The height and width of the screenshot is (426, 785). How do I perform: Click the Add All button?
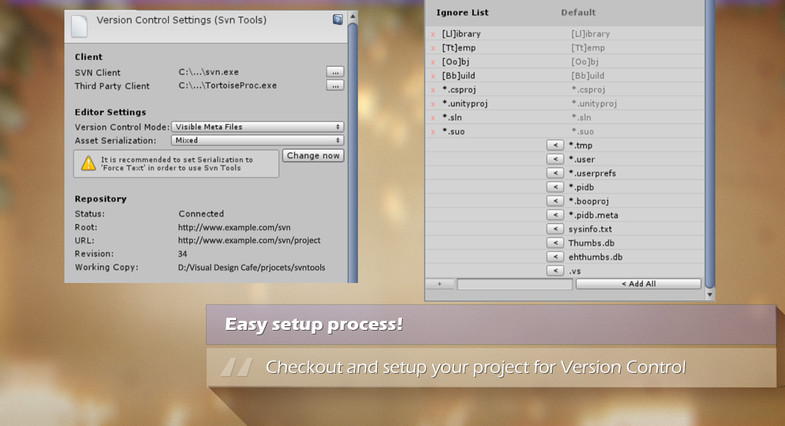tap(638, 284)
